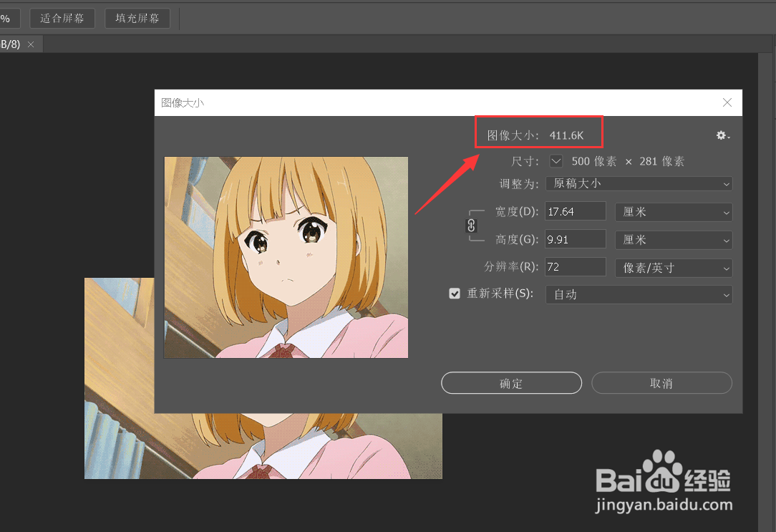
Task: Uncheck the 重新采样 checkbox
Action: click(x=455, y=294)
